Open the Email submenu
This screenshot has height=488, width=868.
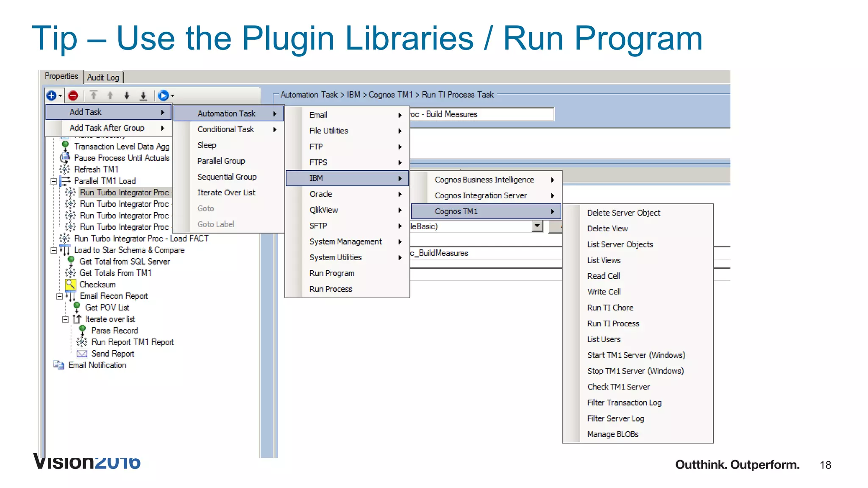point(347,115)
